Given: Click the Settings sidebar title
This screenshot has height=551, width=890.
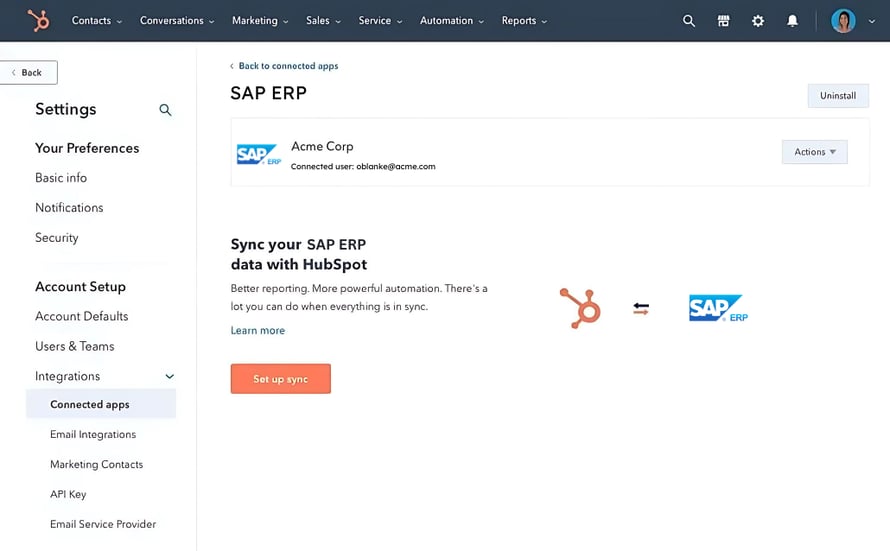Looking at the screenshot, I should [66, 109].
